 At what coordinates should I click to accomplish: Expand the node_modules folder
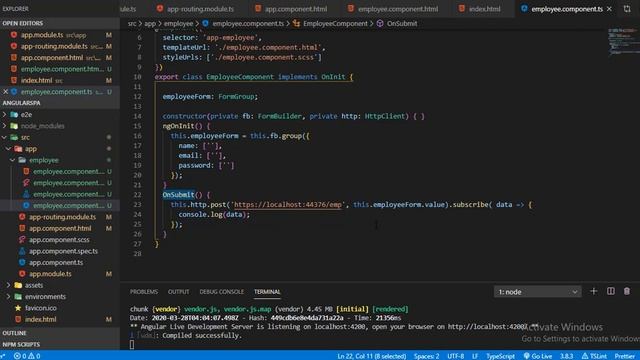coord(59,126)
